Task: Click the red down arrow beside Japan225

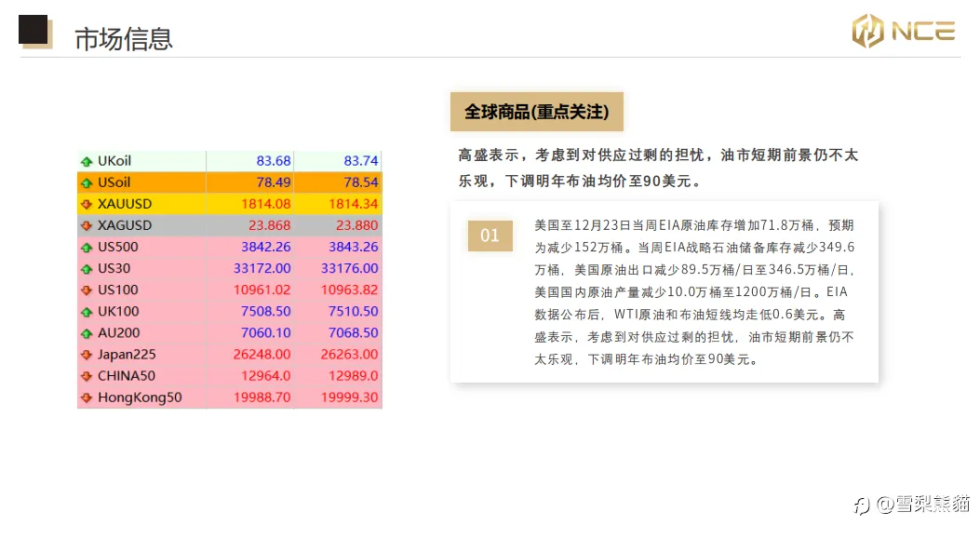Action: [87, 355]
